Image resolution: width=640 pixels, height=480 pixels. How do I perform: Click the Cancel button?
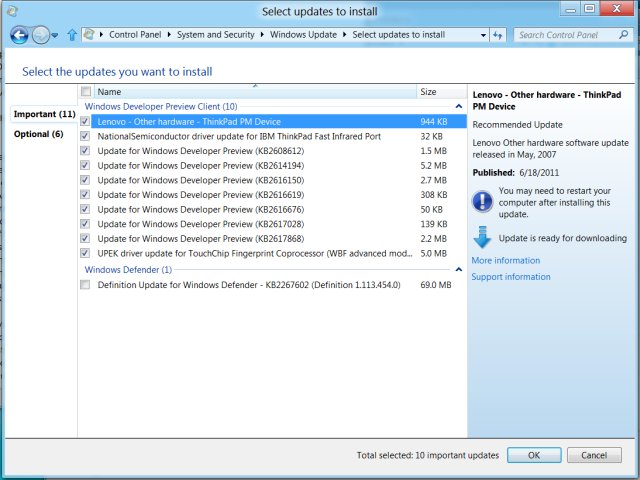click(594, 455)
